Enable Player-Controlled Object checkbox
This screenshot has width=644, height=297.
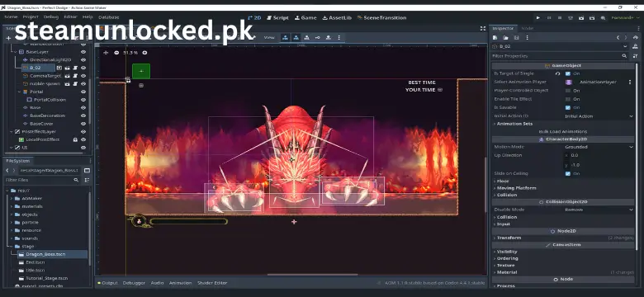567,90
